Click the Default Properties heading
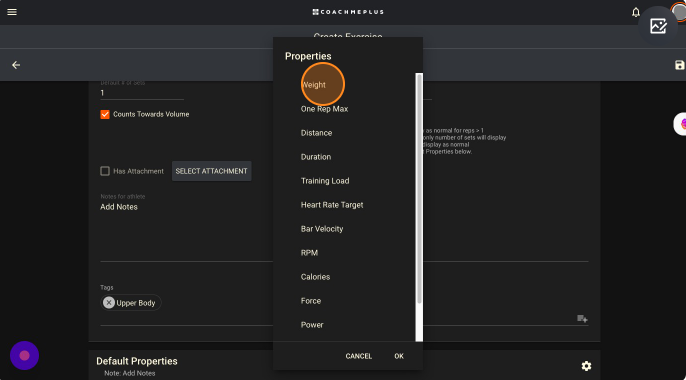 [x=137, y=361]
